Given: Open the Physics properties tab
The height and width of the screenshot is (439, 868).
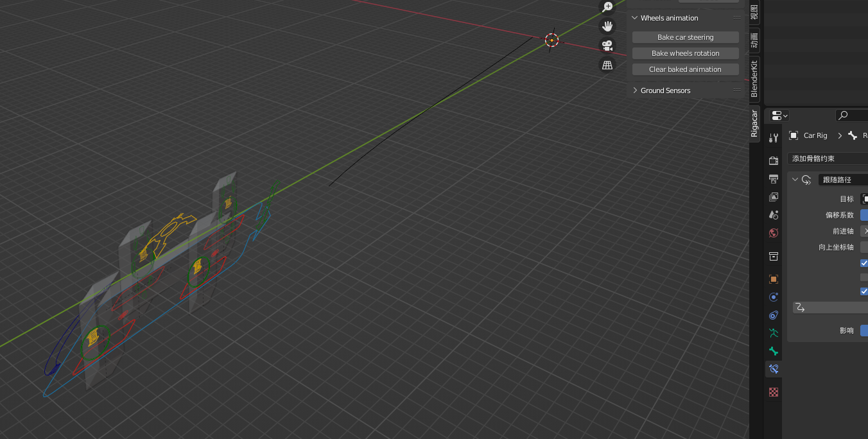Looking at the screenshot, I should (x=774, y=297).
